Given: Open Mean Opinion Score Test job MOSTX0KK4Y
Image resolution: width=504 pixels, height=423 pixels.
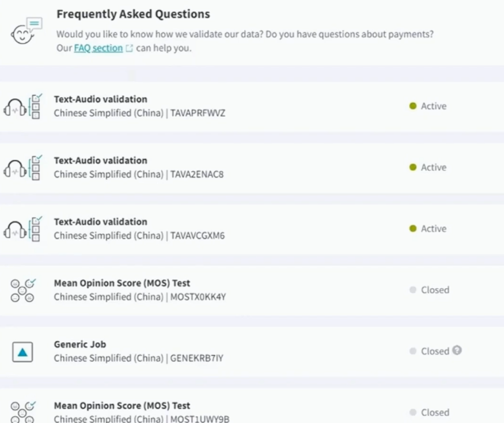Looking at the screenshot, I should (x=122, y=283).
